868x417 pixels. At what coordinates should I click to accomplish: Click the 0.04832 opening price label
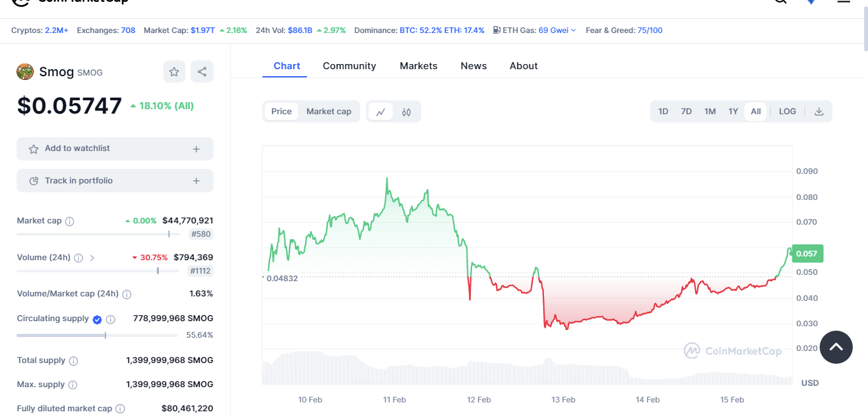282,278
